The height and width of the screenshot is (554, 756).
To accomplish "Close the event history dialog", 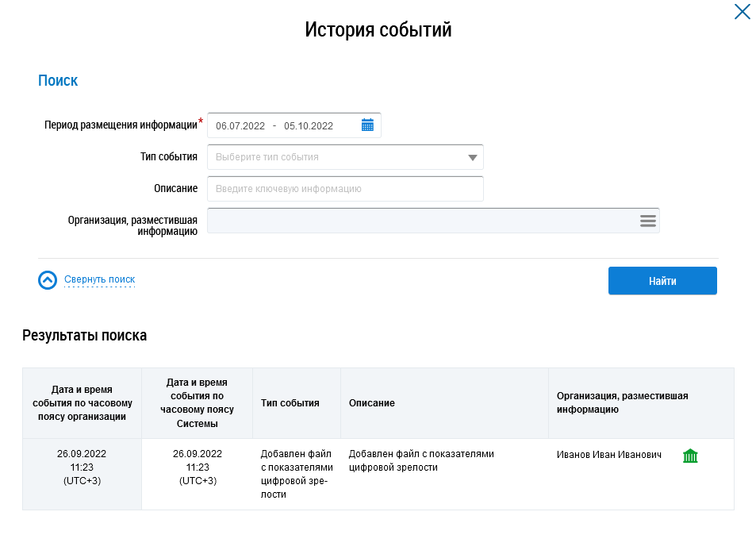I will pyautogui.click(x=742, y=12).
